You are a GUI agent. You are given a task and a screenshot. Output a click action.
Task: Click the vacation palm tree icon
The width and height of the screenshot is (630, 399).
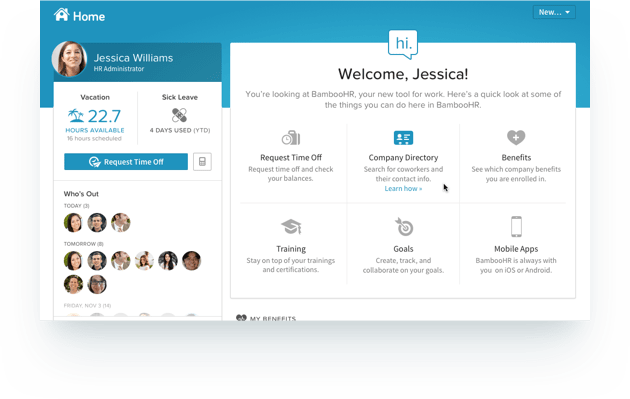(76, 116)
